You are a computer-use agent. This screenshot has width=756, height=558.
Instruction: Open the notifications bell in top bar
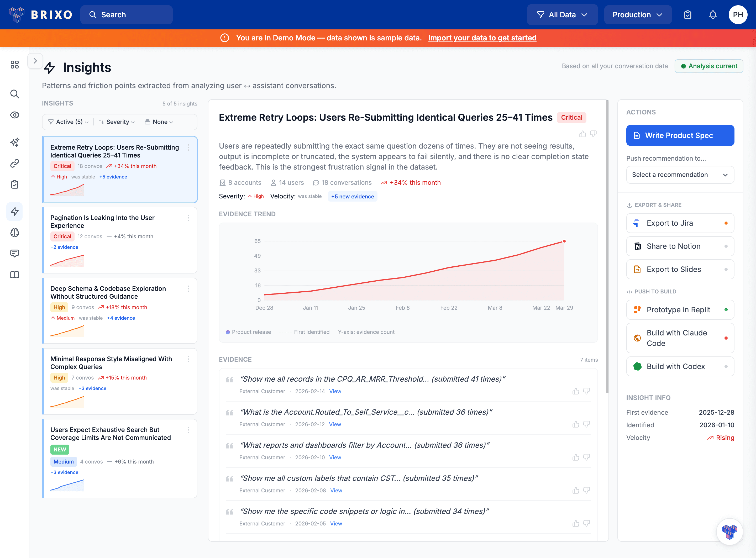(x=713, y=14)
